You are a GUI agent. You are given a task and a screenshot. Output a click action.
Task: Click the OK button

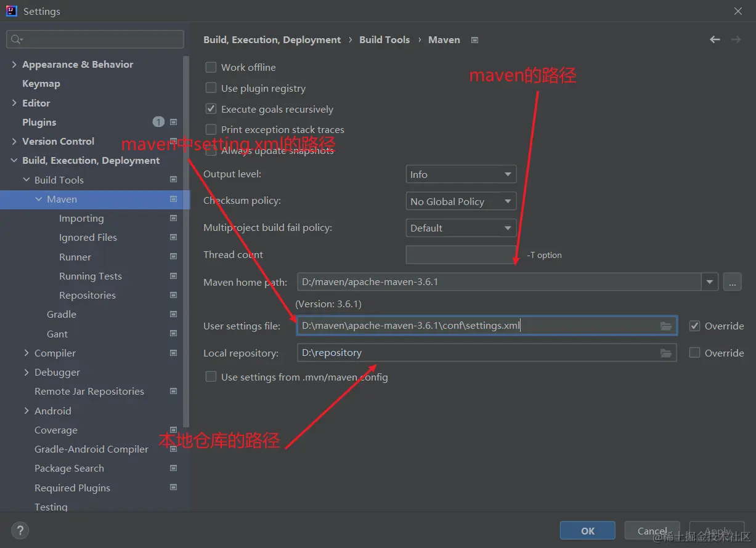(x=588, y=531)
